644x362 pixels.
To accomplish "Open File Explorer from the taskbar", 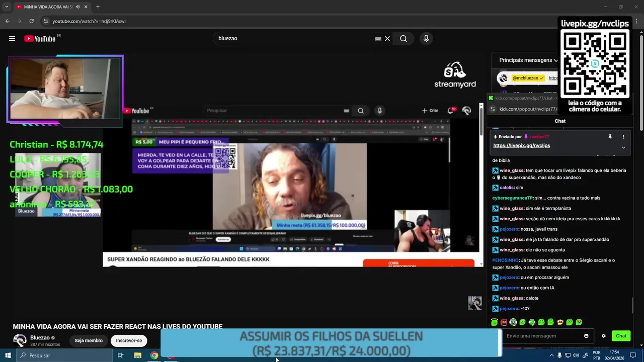I will coord(137,355).
